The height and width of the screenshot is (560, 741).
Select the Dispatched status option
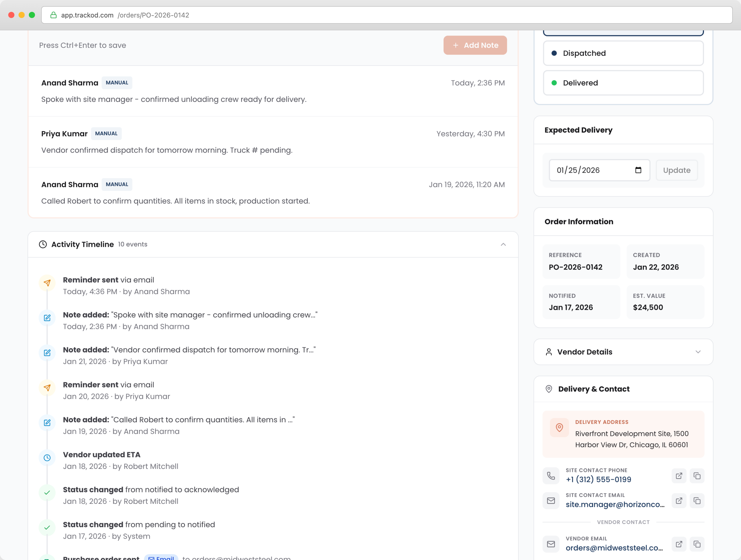623,53
